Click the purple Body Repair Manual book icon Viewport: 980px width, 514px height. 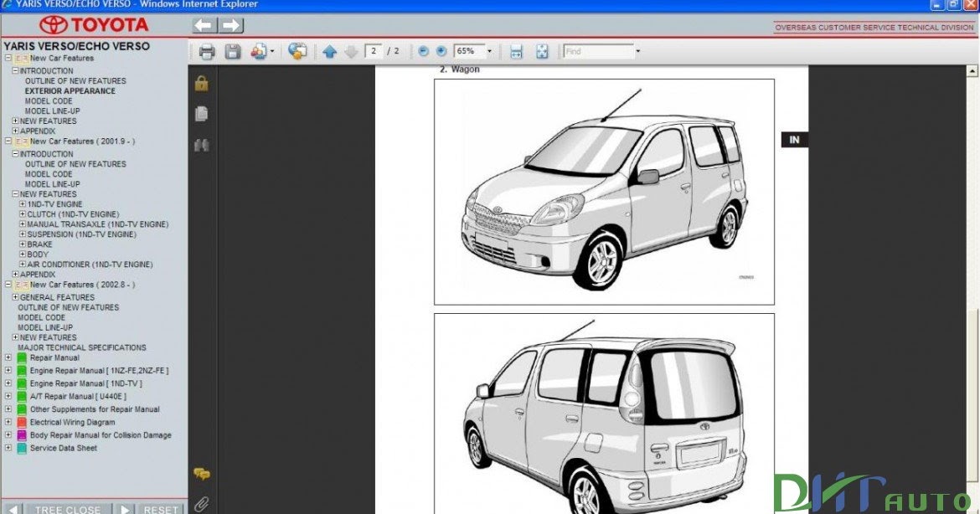(22, 435)
